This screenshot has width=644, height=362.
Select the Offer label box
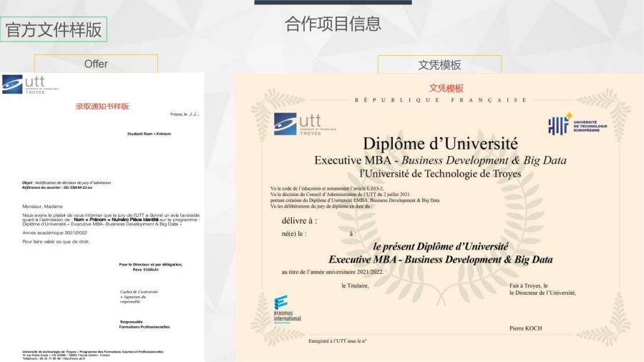pyautogui.click(x=96, y=64)
